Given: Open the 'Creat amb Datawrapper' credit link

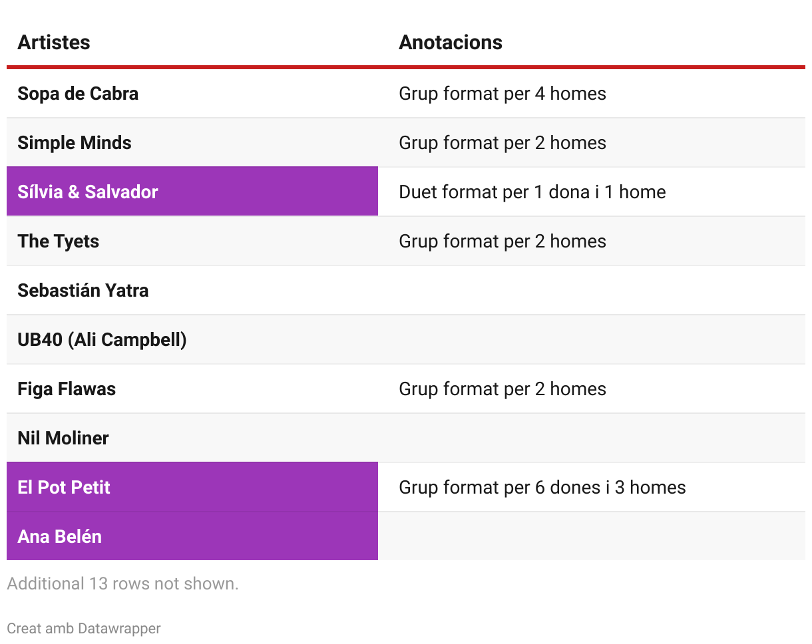Looking at the screenshot, I should coord(84,629).
